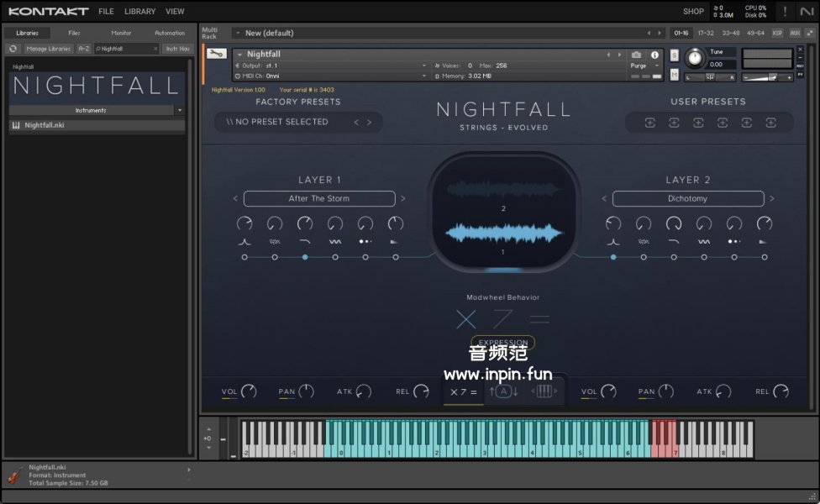The width and height of the screenshot is (820, 504).
Task: Clear the Nightfall search field
Action: tap(155, 49)
